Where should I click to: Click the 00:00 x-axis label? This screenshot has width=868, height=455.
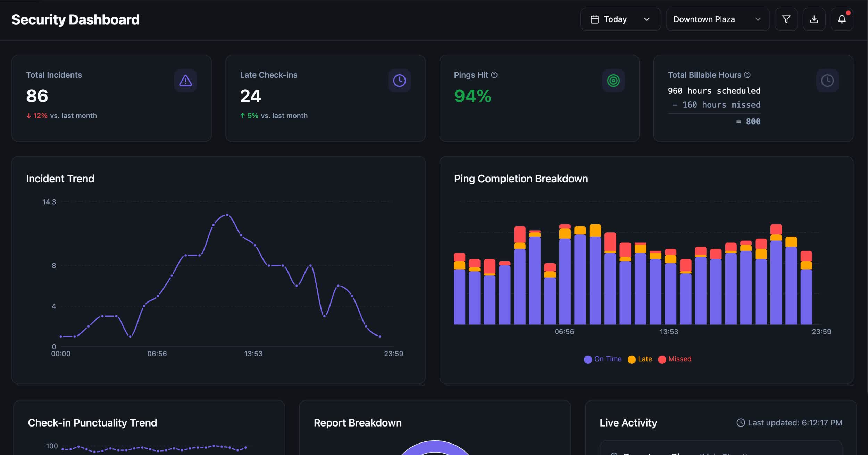61,354
